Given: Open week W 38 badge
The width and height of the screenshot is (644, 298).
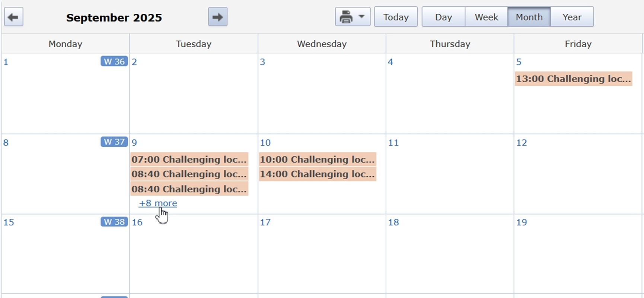Looking at the screenshot, I should 114,222.
